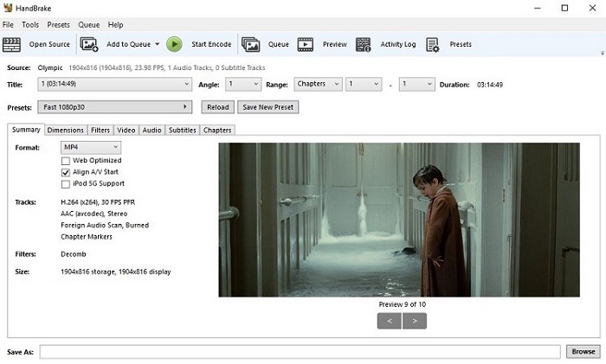Click the 'Chapter Markers' text
This screenshot has width=606, height=364.
click(87, 237)
